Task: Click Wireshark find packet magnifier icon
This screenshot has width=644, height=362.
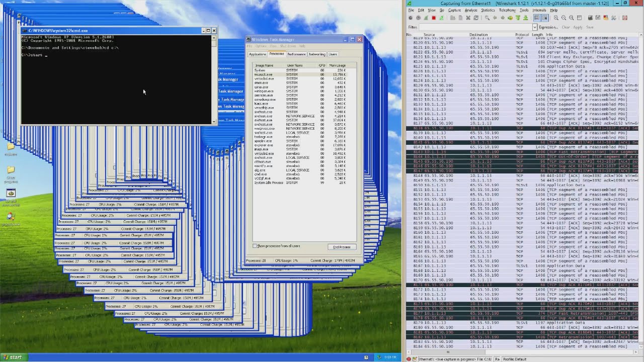Action: click(487, 18)
